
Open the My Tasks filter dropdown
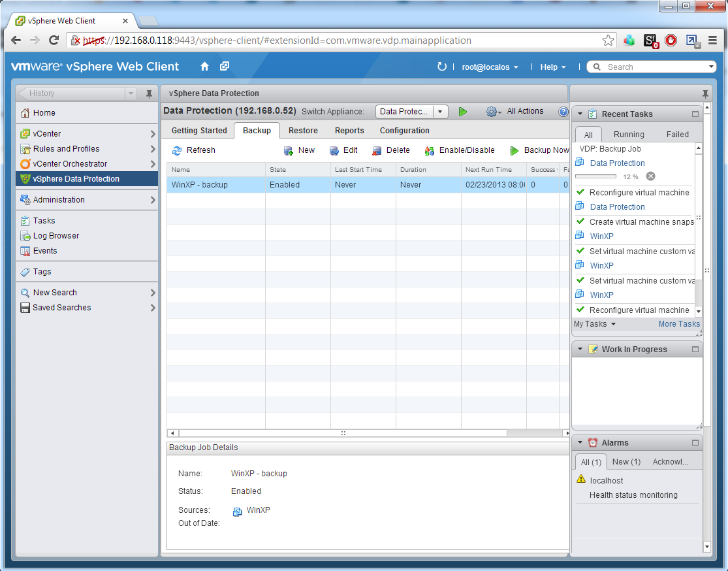click(x=595, y=324)
